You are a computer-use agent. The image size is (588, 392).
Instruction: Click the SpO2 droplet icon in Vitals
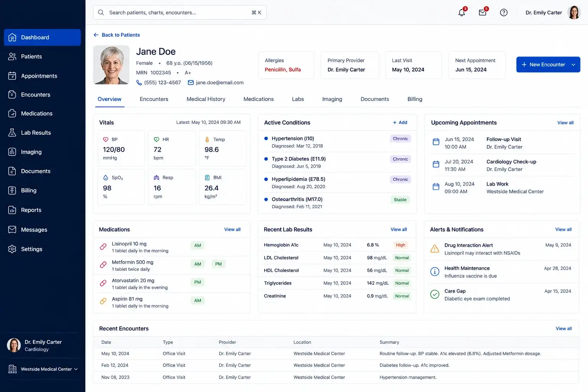[x=106, y=178]
